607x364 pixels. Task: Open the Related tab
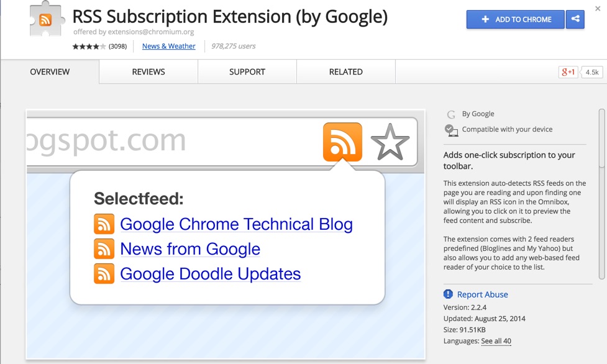[345, 71]
